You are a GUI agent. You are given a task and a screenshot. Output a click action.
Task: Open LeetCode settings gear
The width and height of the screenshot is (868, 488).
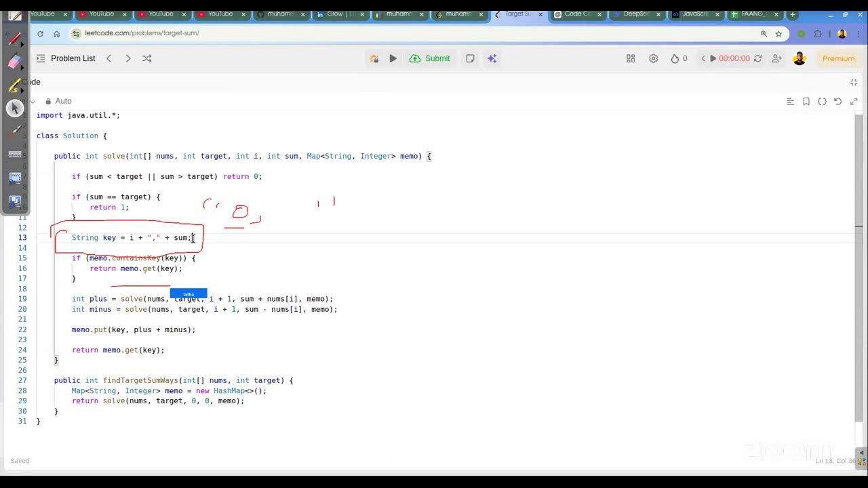[653, 58]
